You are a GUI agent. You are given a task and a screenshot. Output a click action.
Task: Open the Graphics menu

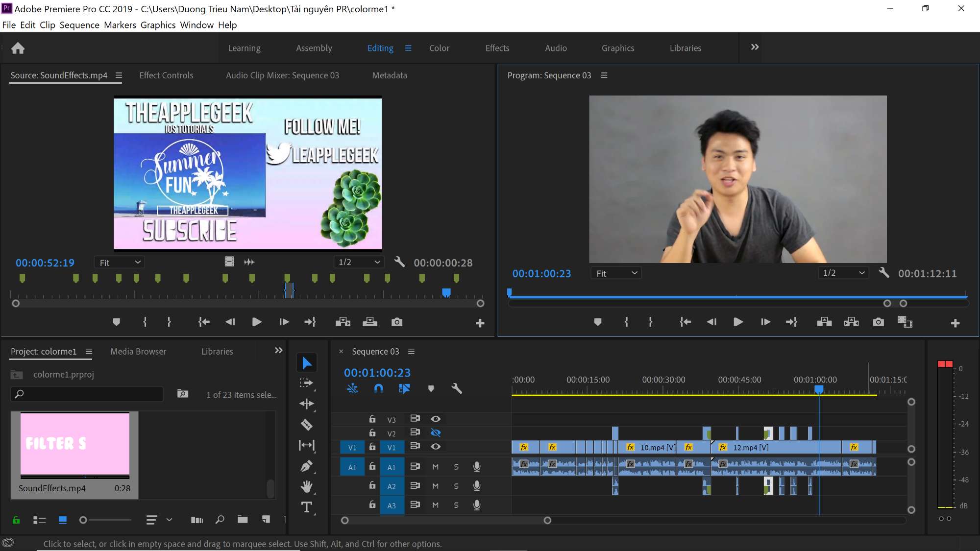pos(158,25)
